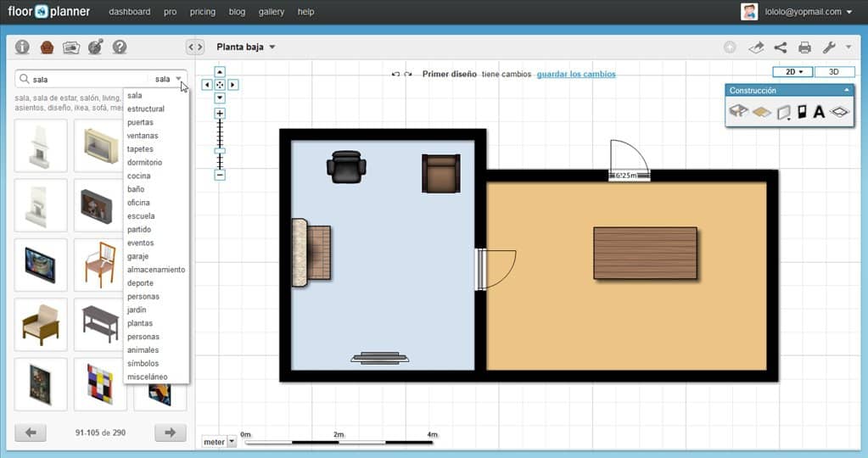This screenshot has height=458, width=868.
Task: Open account menu for lololo@yopmail.com
Action: (x=808, y=12)
